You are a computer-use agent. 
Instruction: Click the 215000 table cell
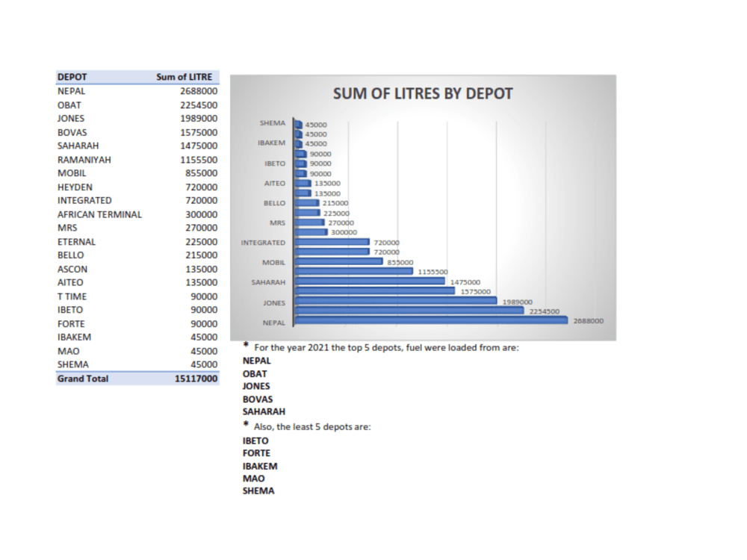[202, 255]
